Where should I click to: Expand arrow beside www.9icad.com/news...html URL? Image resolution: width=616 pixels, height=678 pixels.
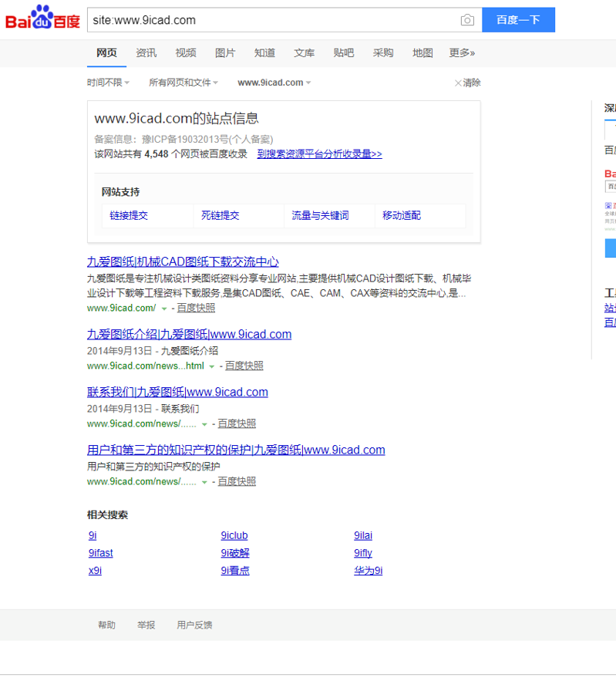point(212,366)
